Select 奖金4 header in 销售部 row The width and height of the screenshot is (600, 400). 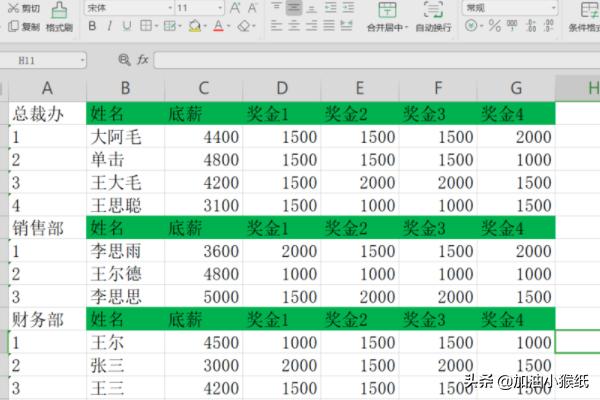tap(516, 228)
